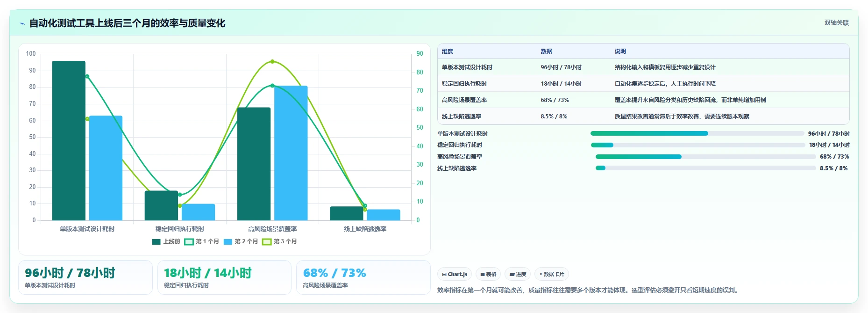Click the card title 自动化测试工具上线后三个月的效率与质量变化
This screenshot has width=868, height=313.
pyautogui.click(x=127, y=23)
